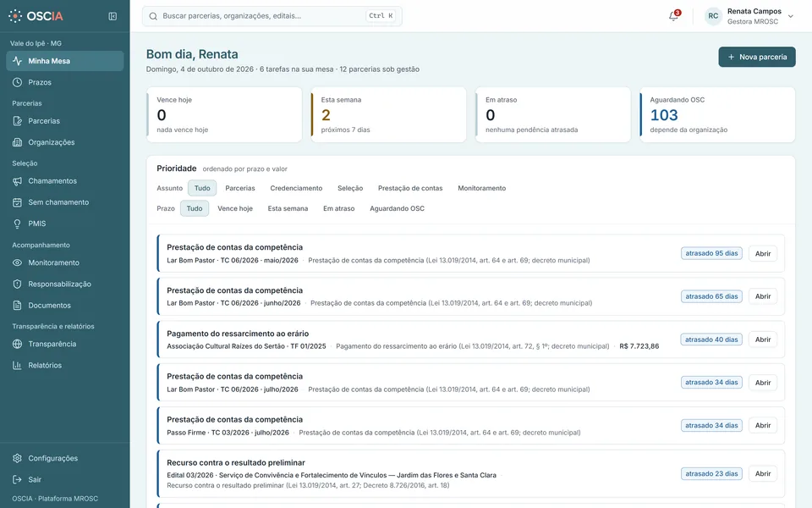Collapse the sidebar with the panel icon
The image size is (812, 508).
[112, 16]
